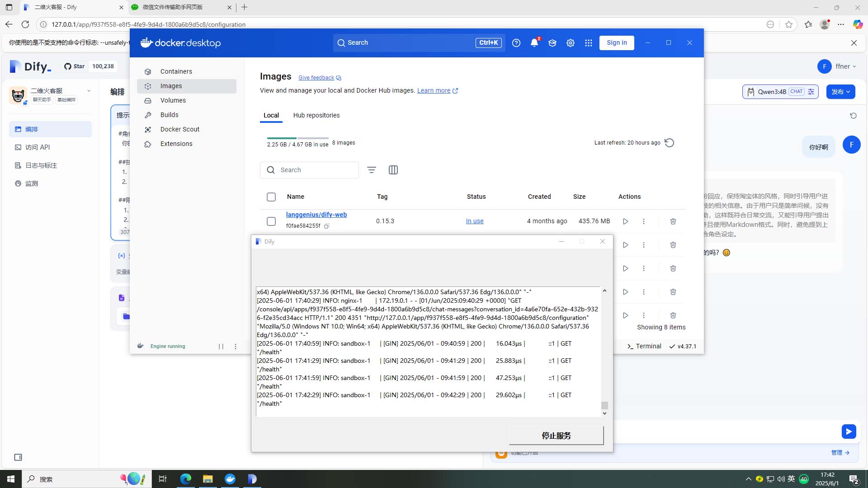Click the Docker Learning center icon
The width and height of the screenshot is (868, 488).
click(552, 43)
